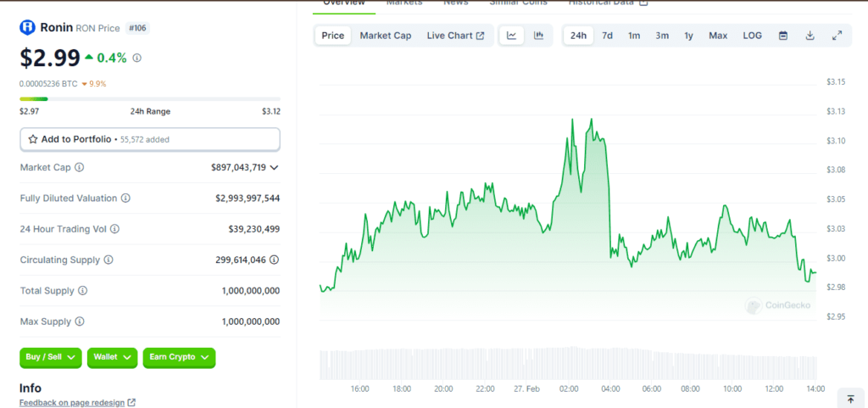Click the scroll-to-top arrow button
868x408 pixels.
click(x=850, y=399)
